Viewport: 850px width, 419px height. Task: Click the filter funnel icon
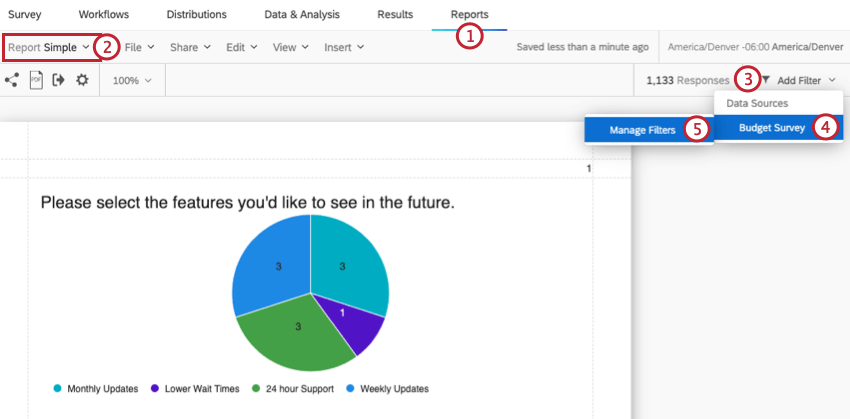click(766, 80)
